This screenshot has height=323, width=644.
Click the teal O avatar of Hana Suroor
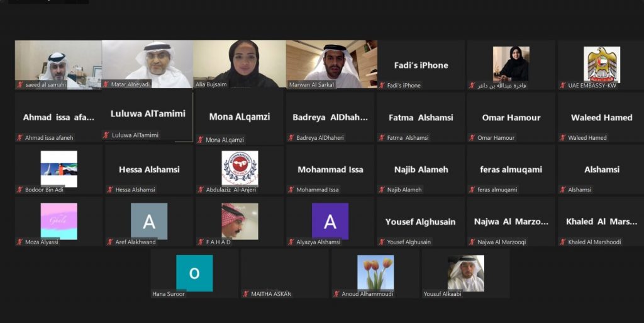coord(195,273)
